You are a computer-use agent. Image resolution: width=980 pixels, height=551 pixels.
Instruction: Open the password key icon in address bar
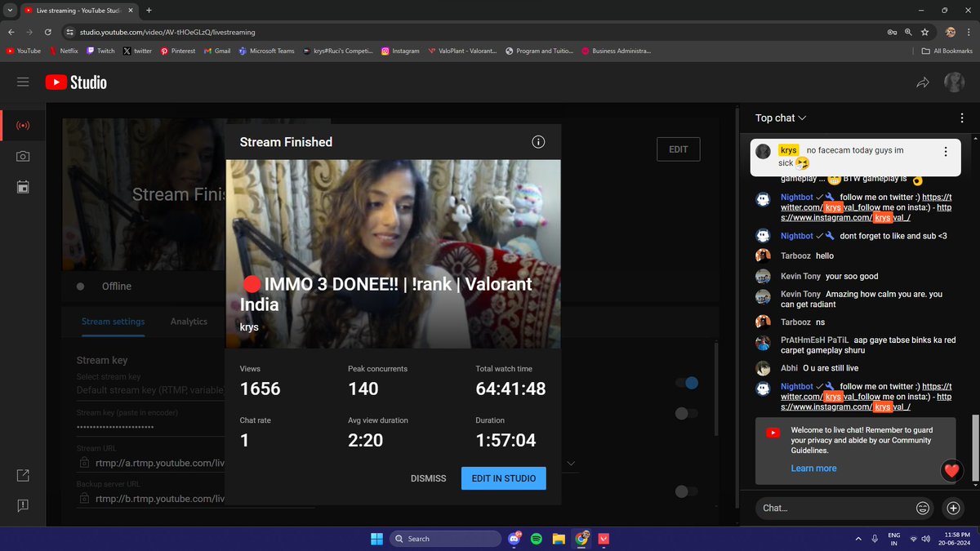click(x=892, y=32)
